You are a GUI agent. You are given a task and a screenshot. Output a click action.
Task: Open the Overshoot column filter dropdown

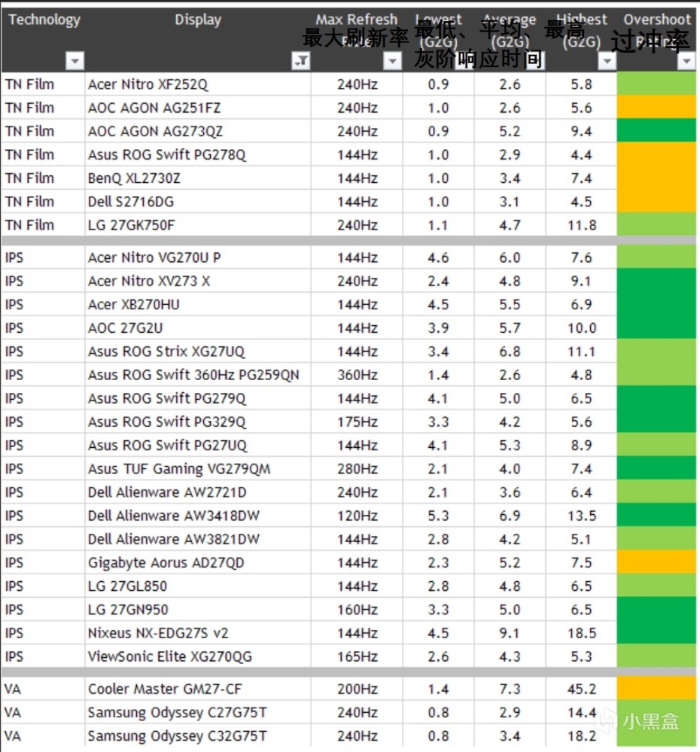pyautogui.click(x=686, y=61)
